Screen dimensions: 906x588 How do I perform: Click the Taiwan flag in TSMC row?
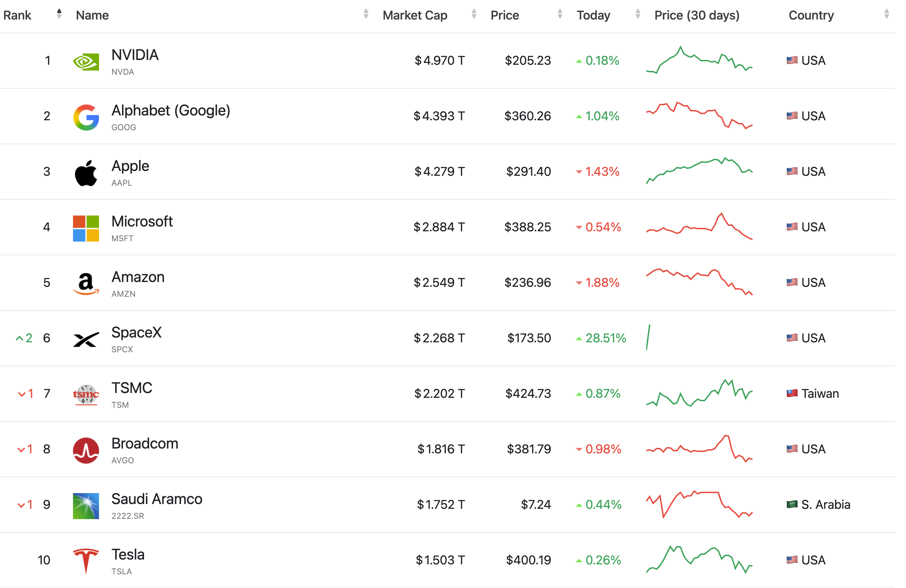tap(792, 393)
